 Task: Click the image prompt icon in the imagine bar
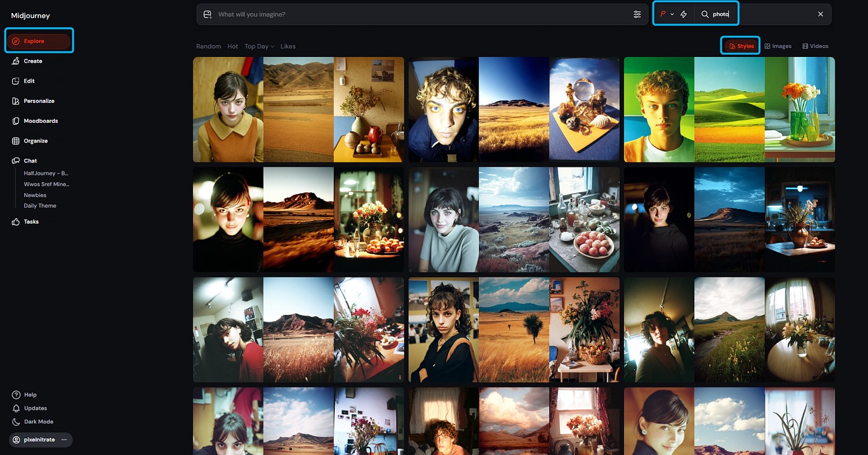tap(207, 14)
